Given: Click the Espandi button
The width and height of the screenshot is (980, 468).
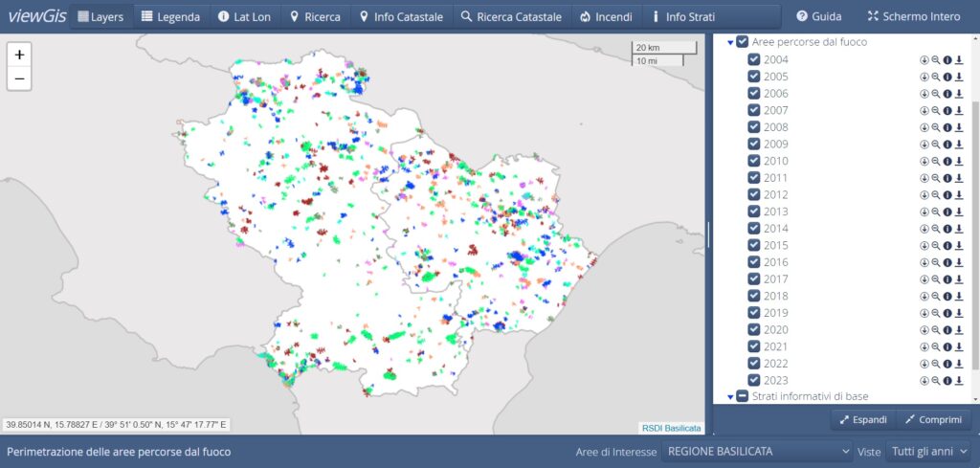Looking at the screenshot, I should coord(863,419).
